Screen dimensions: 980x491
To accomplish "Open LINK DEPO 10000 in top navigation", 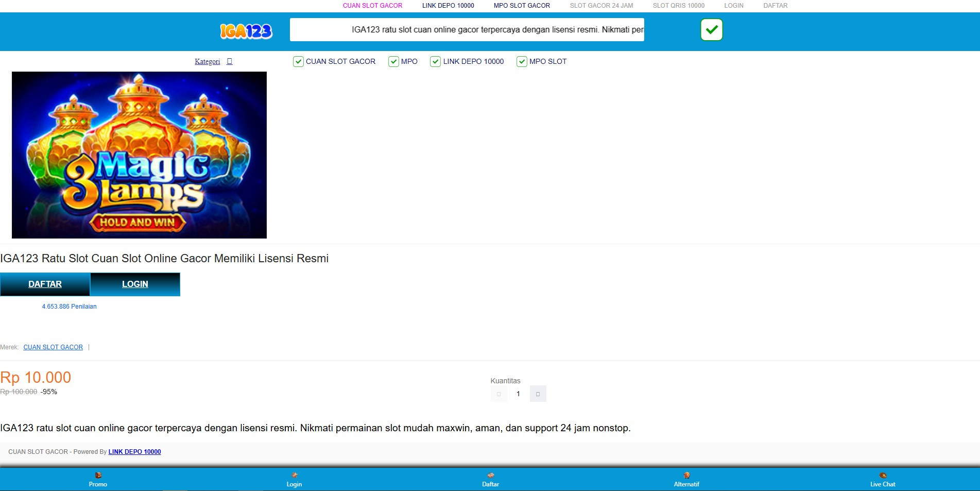I will pyautogui.click(x=448, y=6).
